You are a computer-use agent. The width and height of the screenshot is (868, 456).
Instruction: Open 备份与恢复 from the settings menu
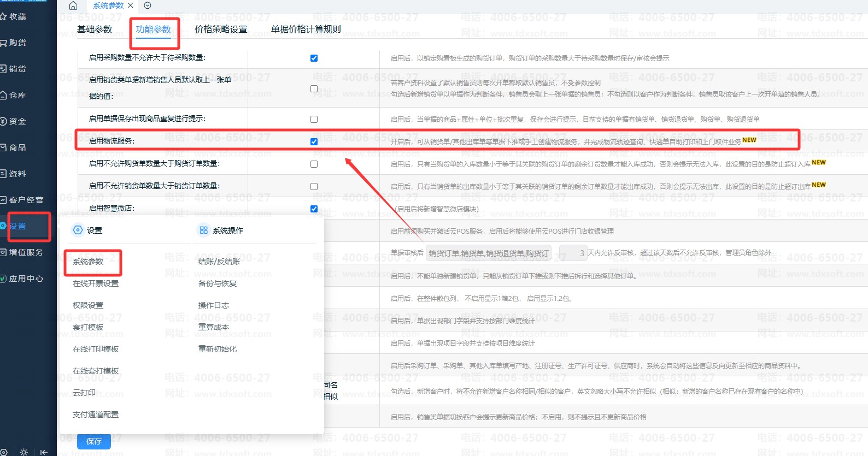tap(218, 283)
